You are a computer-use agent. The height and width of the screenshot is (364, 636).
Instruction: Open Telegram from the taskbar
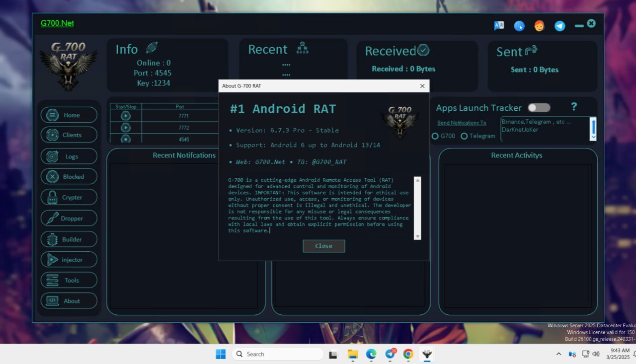390,354
